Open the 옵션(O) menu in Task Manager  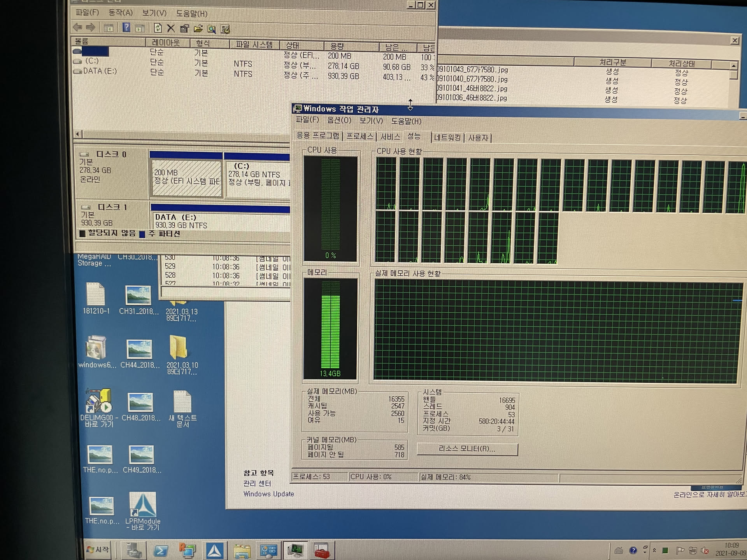[x=339, y=121]
